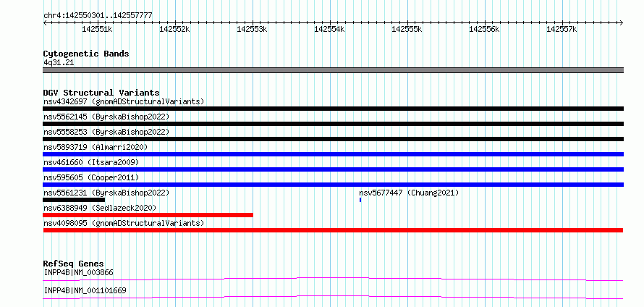Click the nsv5893719 Almarri2020 label
The width and height of the screenshot is (644, 307).
pos(96,147)
